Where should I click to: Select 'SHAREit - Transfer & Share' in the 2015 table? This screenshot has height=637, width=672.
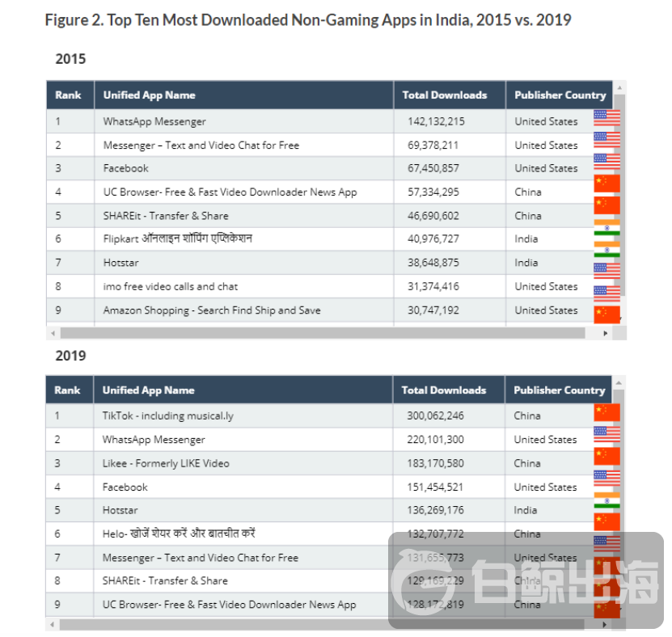(166, 216)
